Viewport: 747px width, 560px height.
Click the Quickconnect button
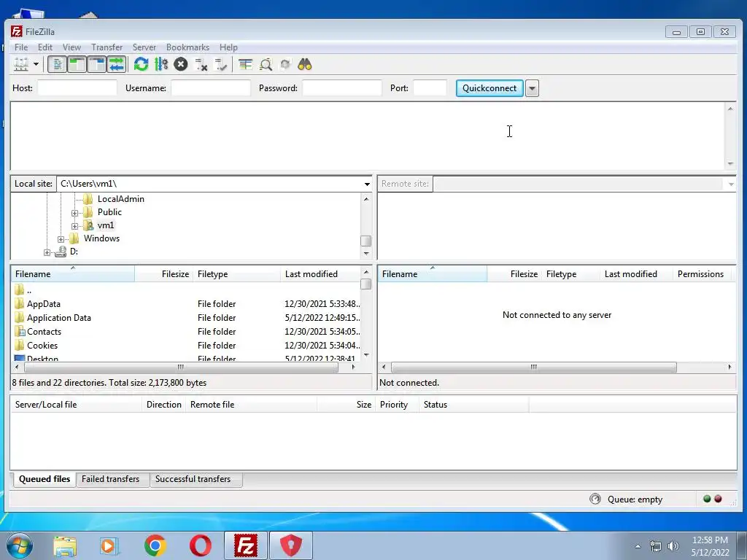(x=489, y=88)
